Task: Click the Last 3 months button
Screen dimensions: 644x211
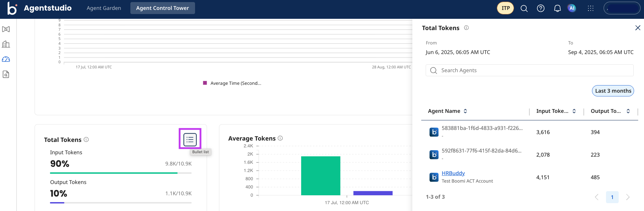Action: click(613, 91)
